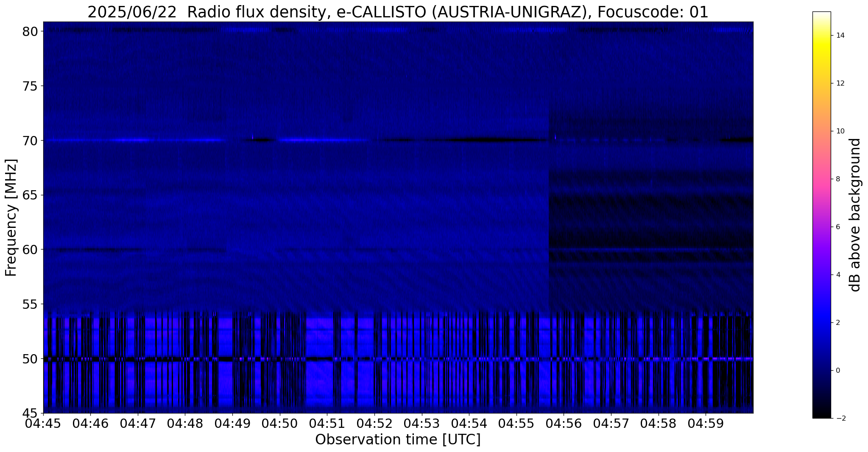The height and width of the screenshot is (452, 868).
Task: Click the 04:55 time tick label
Action: 516,424
